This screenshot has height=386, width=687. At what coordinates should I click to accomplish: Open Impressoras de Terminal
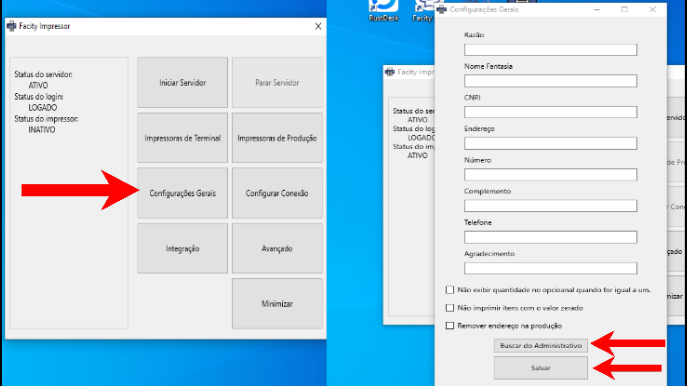click(x=182, y=138)
